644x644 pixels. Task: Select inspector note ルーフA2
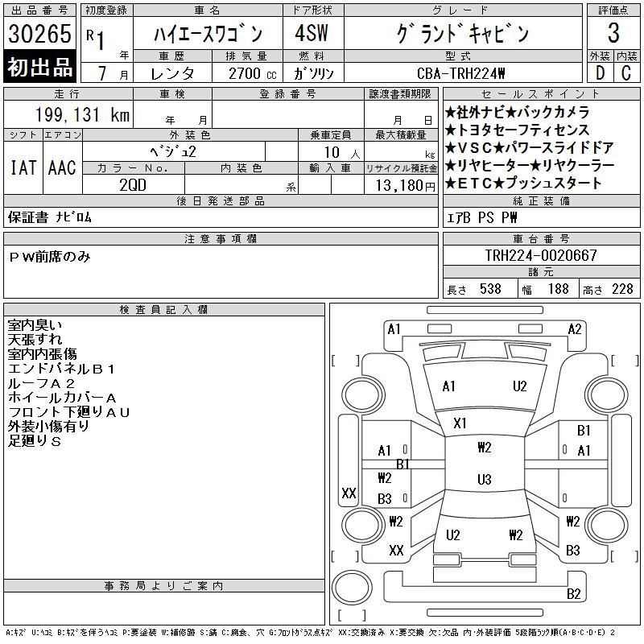click(x=42, y=383)
